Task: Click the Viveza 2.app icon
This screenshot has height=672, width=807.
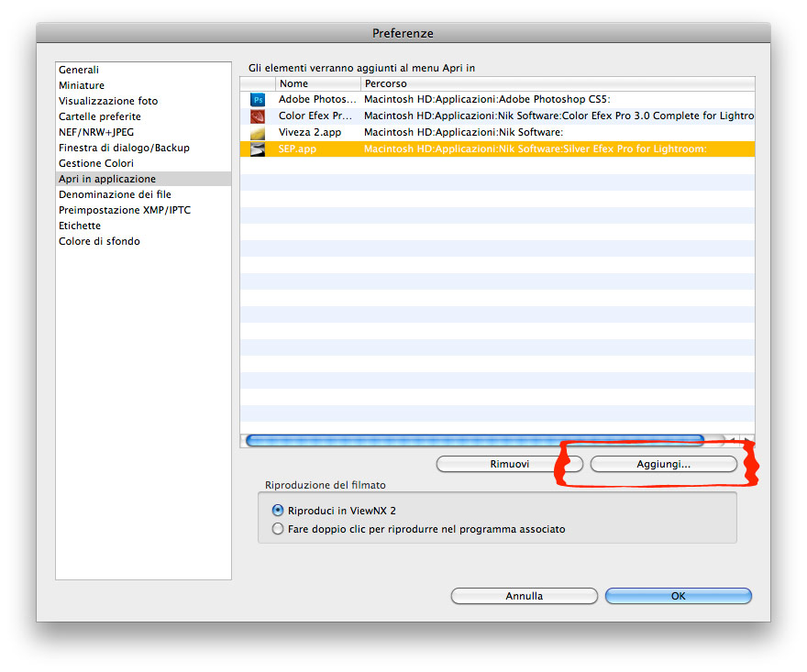Action: [258, 133]
